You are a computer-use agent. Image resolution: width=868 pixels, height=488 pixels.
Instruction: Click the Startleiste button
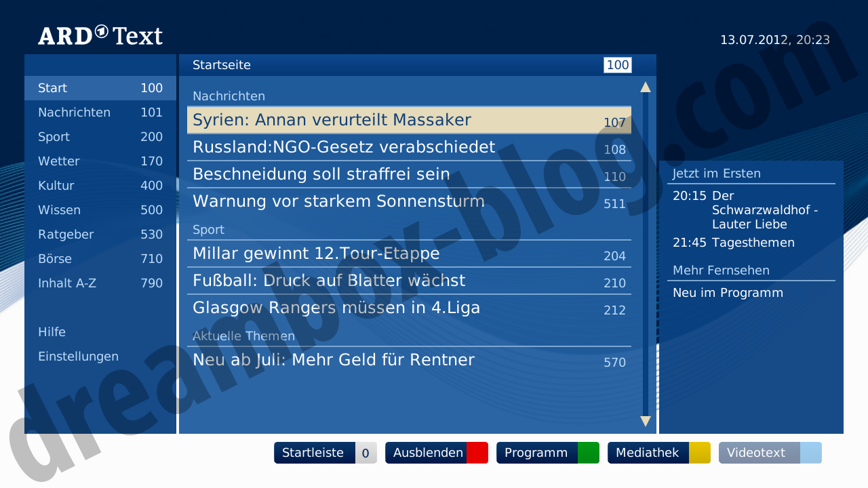(325, 453)
